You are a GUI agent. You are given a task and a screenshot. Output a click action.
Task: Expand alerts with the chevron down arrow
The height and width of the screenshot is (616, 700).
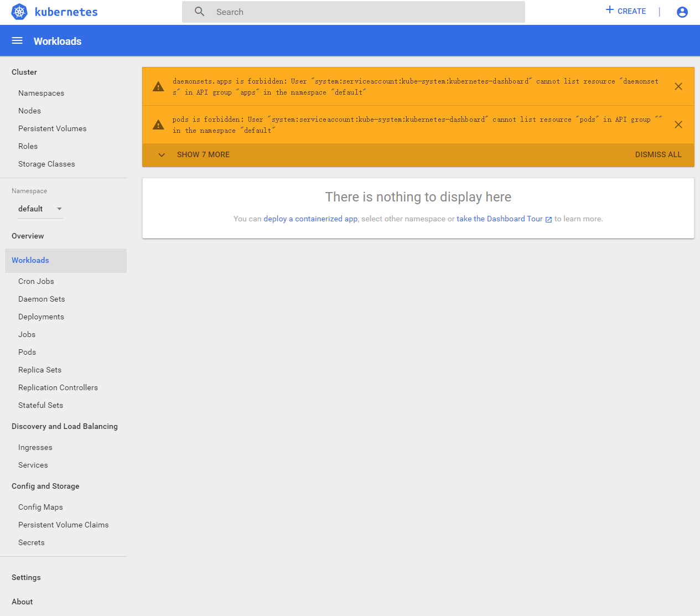tap(162, 155)
